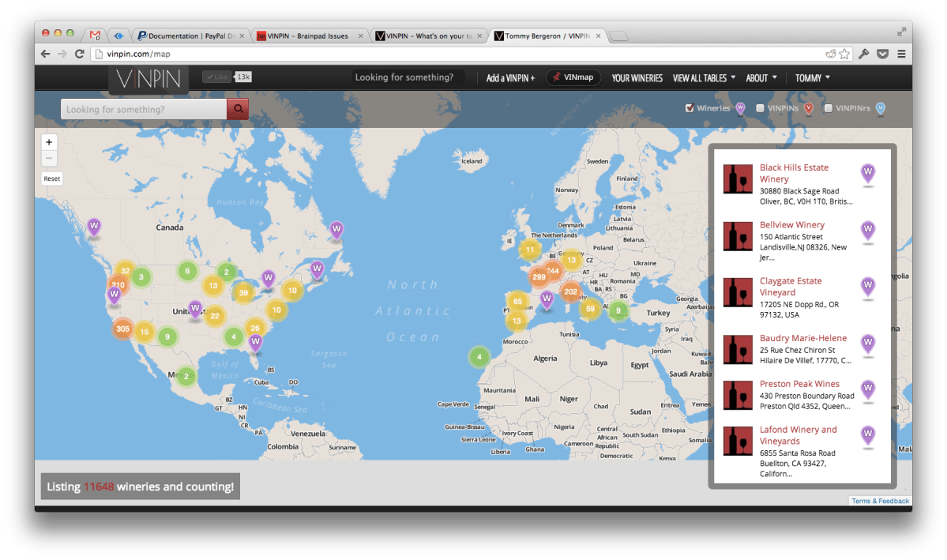This screenshot has width=947, height=560.
Task: Open the 244 winery cluster in Europe
Action: pos(553,271)
